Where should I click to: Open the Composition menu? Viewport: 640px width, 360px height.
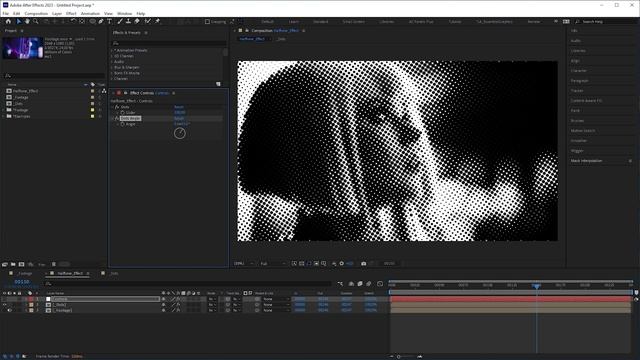click(x=36, y=13)
